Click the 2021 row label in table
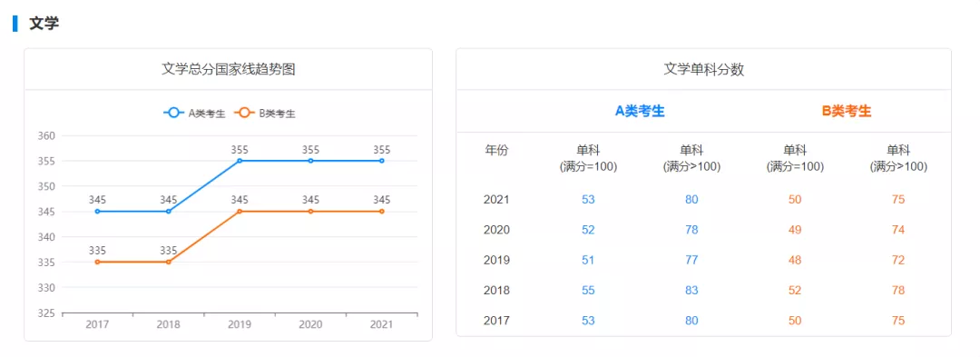This screenshot has width=980, height=357. click(497, 200)
